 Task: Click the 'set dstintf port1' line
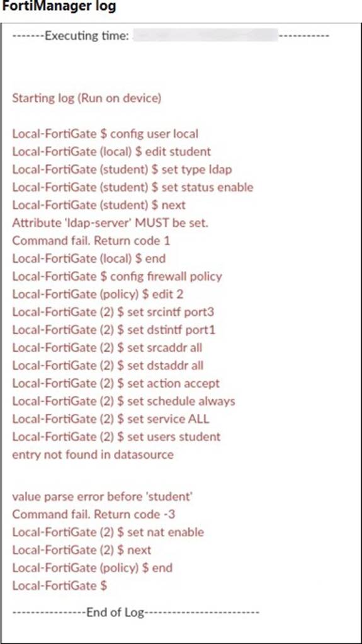click(114, 330)
